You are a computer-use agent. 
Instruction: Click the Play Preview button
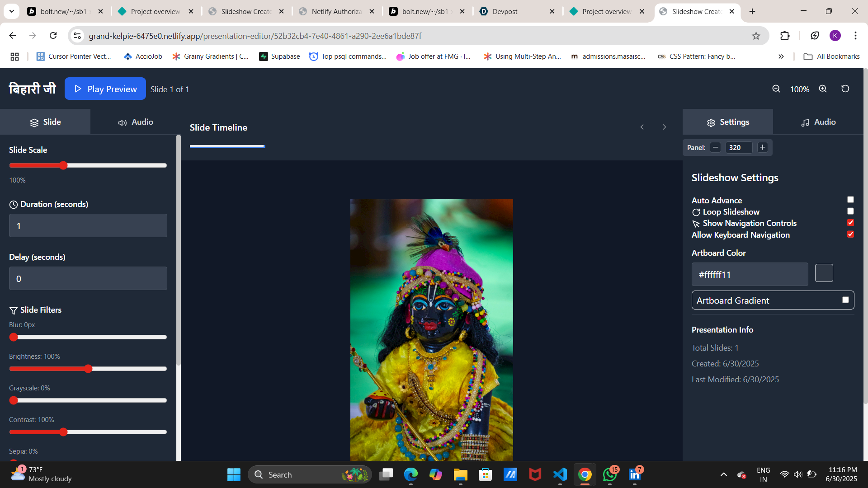click(105, 89)
